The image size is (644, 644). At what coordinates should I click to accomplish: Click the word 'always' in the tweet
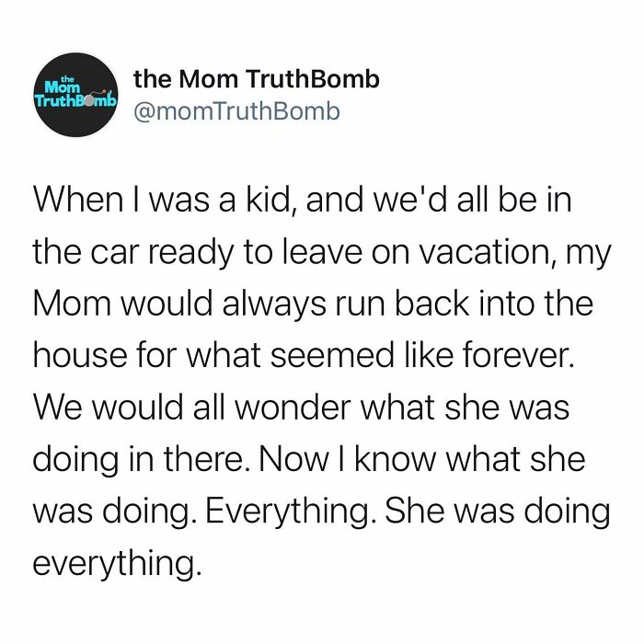click(274, 305)
